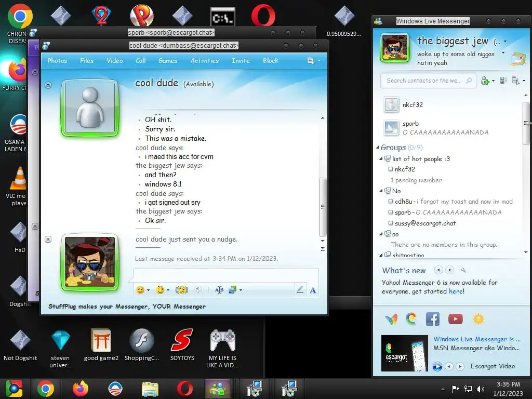Toggle the cool dude display picture collapse arrow
This screenshot has height=399, width=532.
48,85
